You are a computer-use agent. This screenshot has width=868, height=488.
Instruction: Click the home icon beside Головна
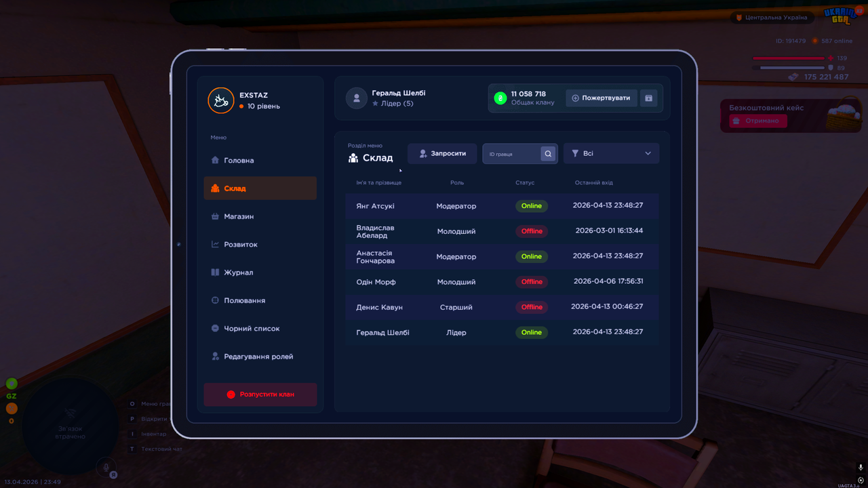216,161
